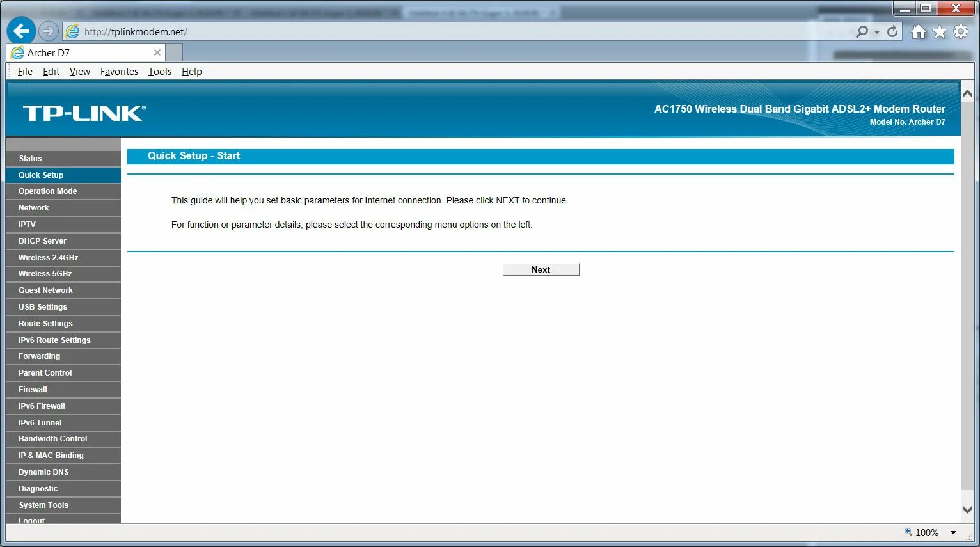Close the Archer D7 tab
This screenshot has width=980, height=547.
click(157, 52)
